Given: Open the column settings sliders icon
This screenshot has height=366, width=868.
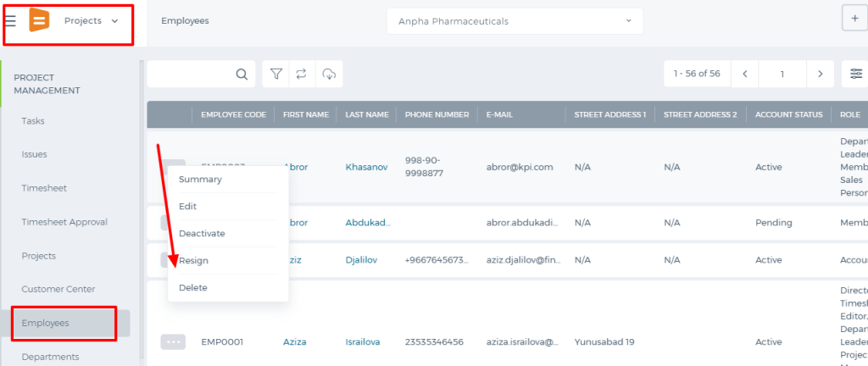Looking at the screenshot, I should click(x=856, y=74).
